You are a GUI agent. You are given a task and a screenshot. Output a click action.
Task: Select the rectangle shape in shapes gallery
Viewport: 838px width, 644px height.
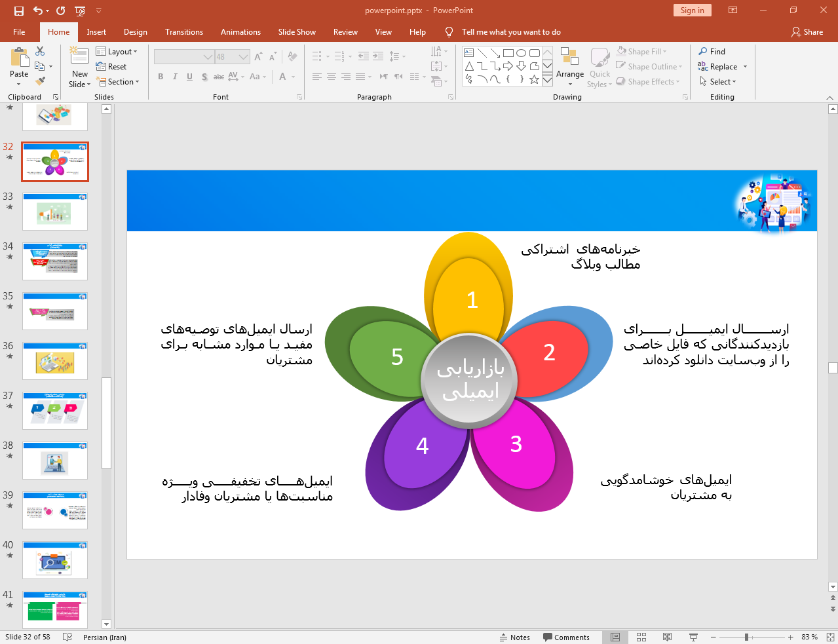[508, 53]
